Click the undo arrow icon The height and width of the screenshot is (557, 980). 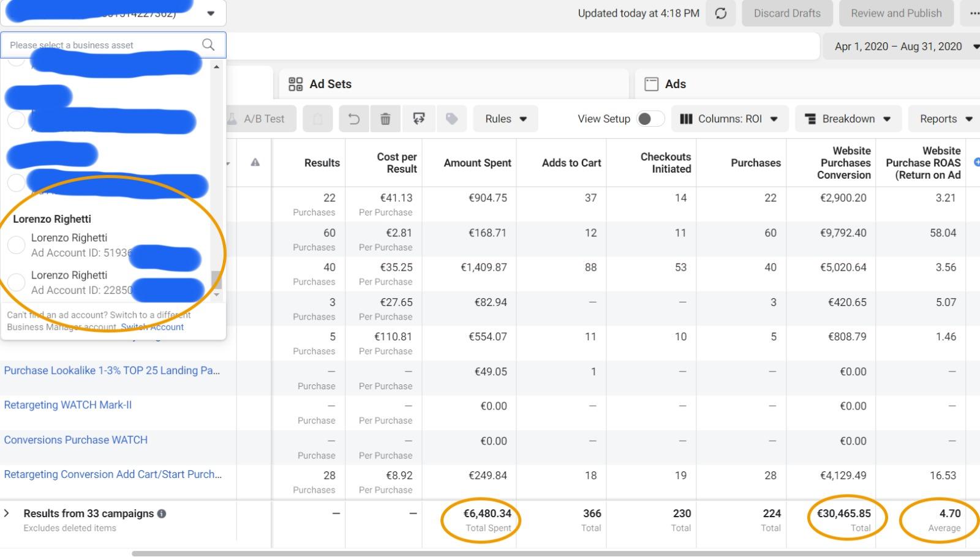pyautogui.click(x=354, y=119)
